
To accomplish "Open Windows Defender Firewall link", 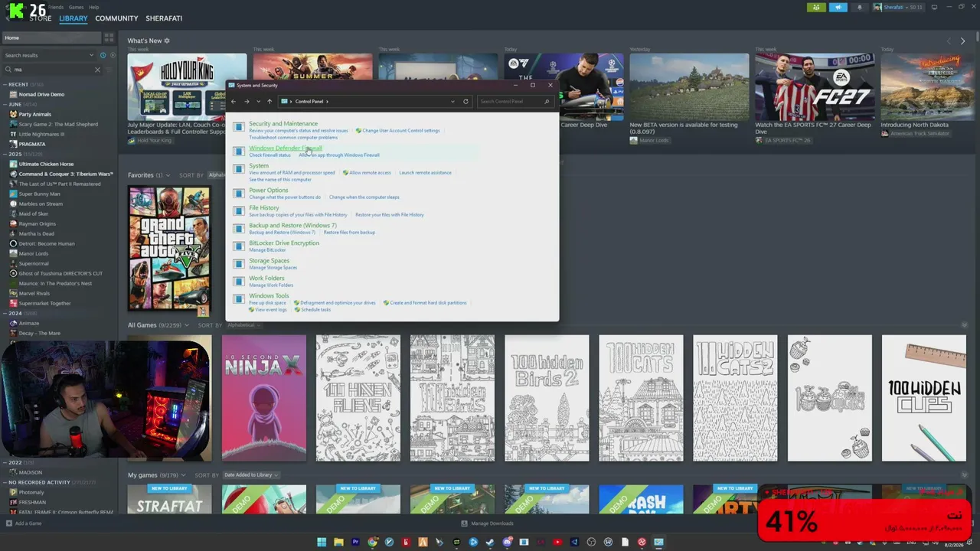I will coord(286,148).
